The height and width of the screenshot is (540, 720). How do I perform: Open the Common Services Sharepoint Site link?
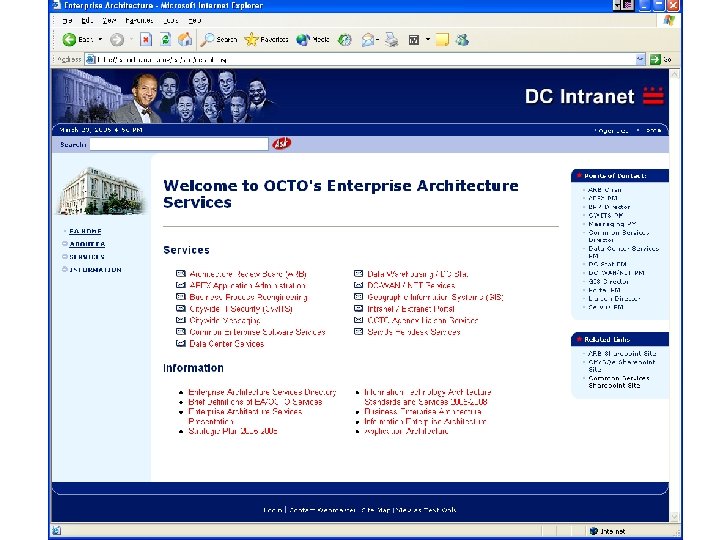619,382
